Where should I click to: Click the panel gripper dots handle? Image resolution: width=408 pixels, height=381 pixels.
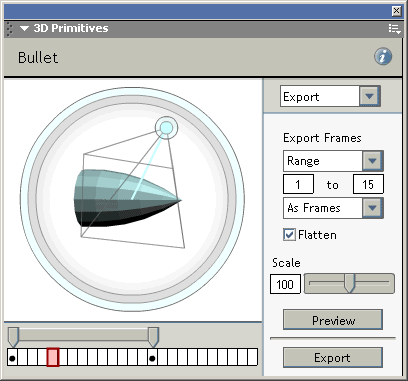click(x=9, y=29)
